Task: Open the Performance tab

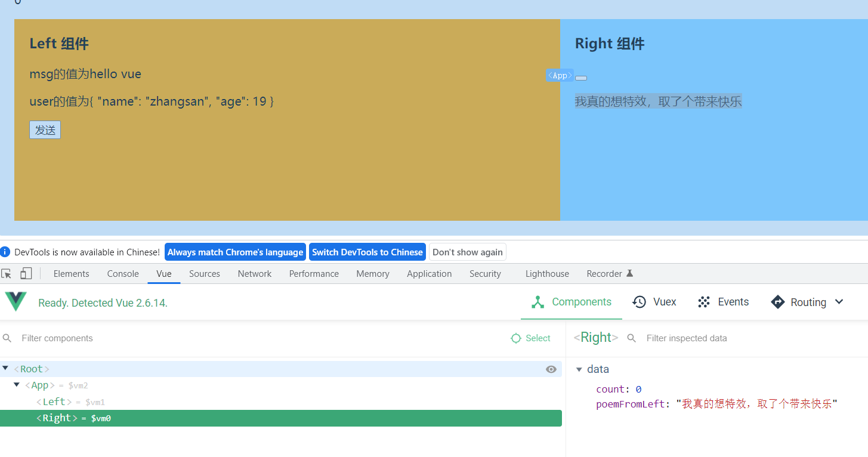Action: pyautogui.click(x=314, y=273)
